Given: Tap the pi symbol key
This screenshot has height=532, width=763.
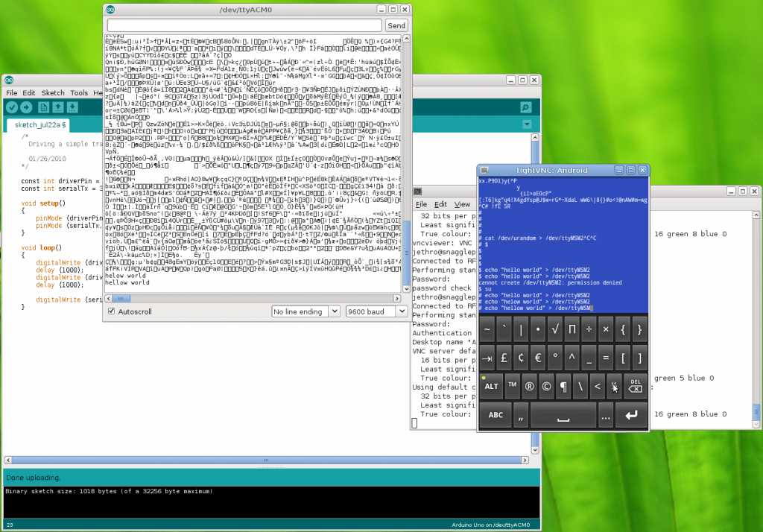Looking at the screenshot, I should tap(572, 329).
